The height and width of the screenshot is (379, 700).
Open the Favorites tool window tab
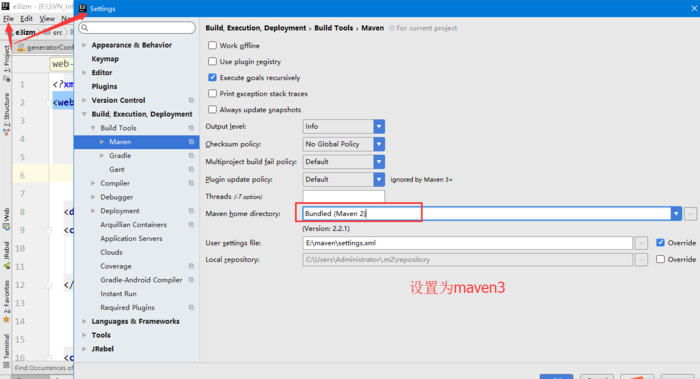point(6,301)
